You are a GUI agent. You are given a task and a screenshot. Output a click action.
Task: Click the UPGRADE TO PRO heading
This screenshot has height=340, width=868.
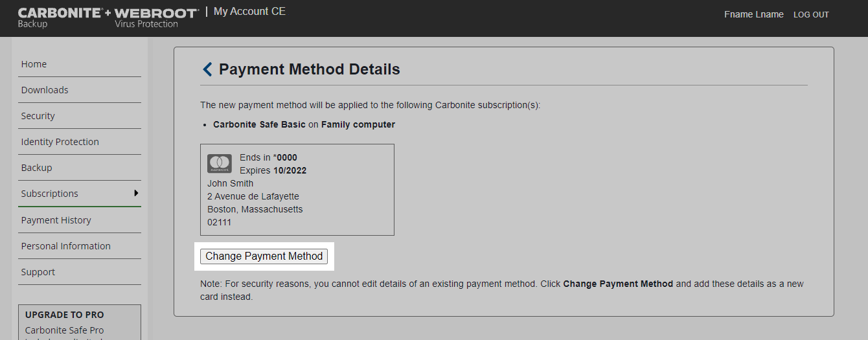(64, 315)
